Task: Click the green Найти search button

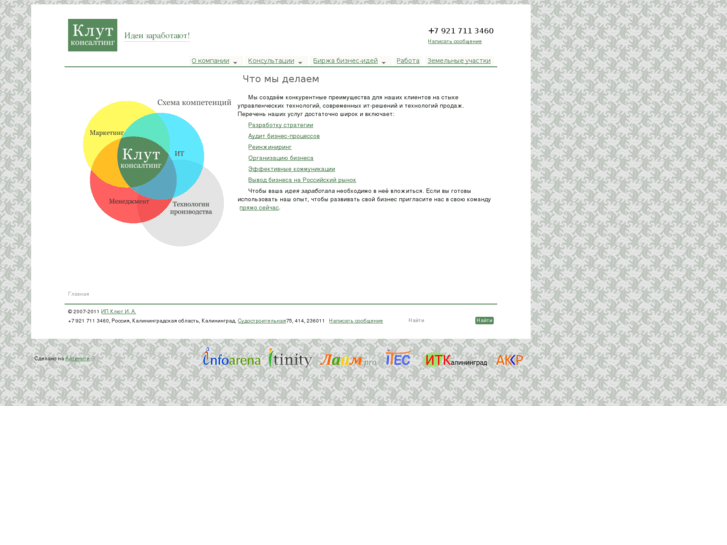Action: pos(484,321)
